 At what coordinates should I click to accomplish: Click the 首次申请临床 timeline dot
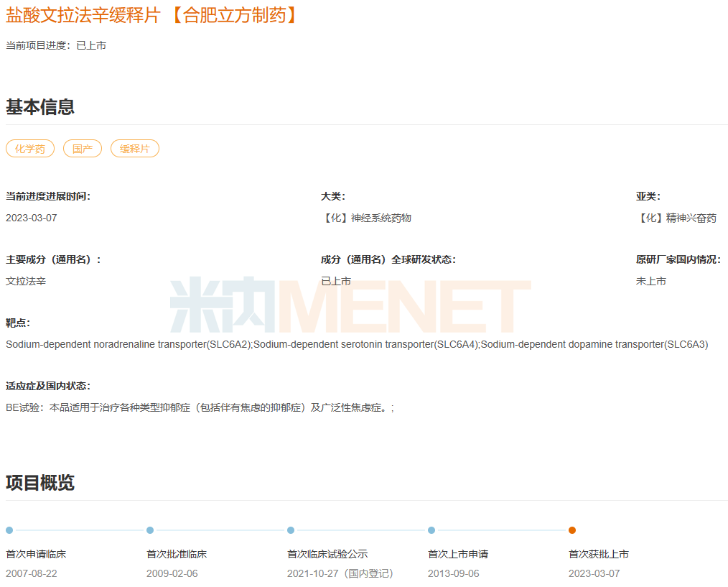point(9,530)
